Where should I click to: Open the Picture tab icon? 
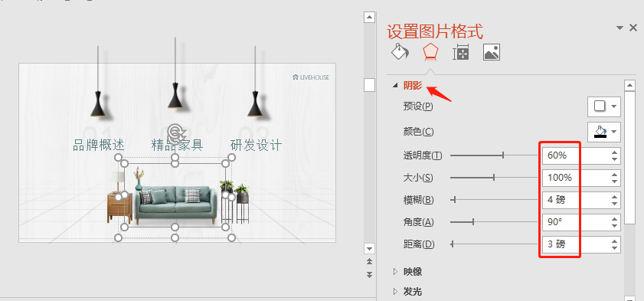tap(492, 53)
